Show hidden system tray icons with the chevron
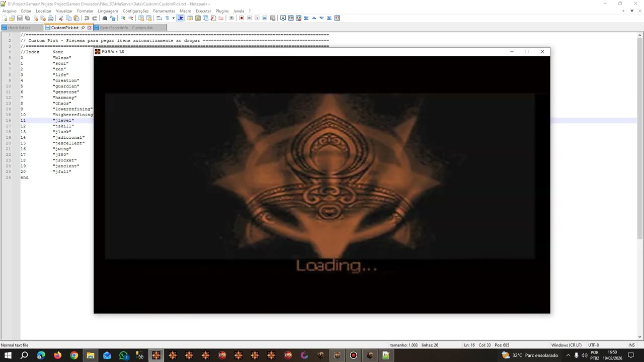This screenshot has height=362, width=644. click(x=568, y=355)
